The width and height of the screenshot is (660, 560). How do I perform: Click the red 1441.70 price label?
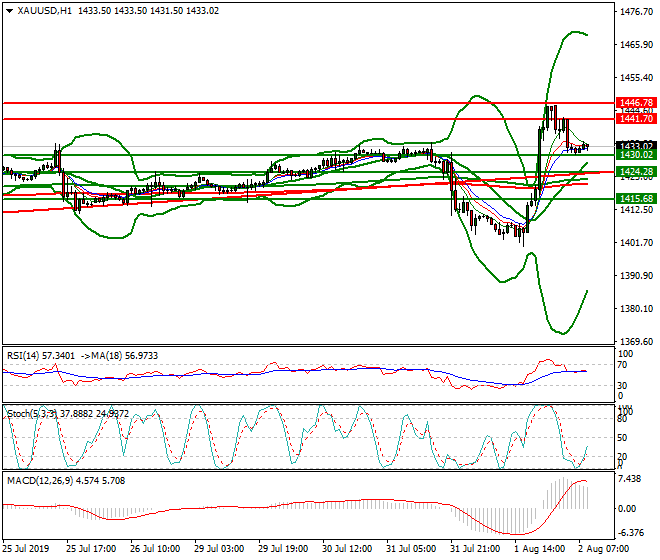click(636, 119)
